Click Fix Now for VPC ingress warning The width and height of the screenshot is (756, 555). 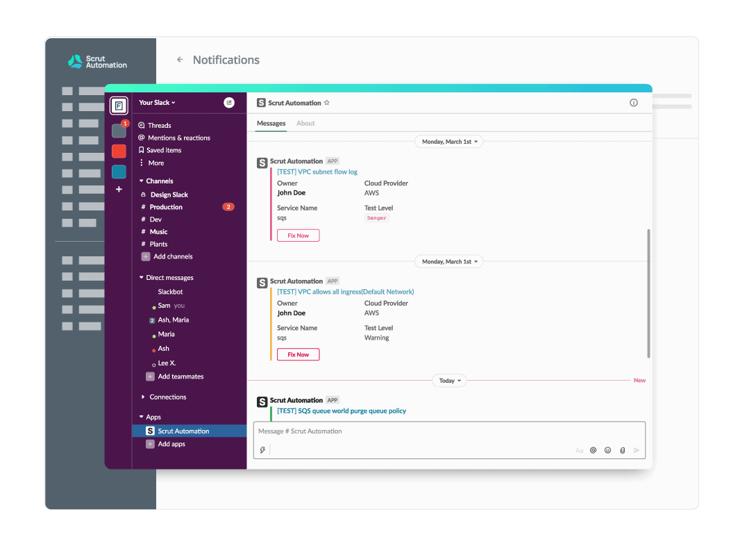click(298, 355)
